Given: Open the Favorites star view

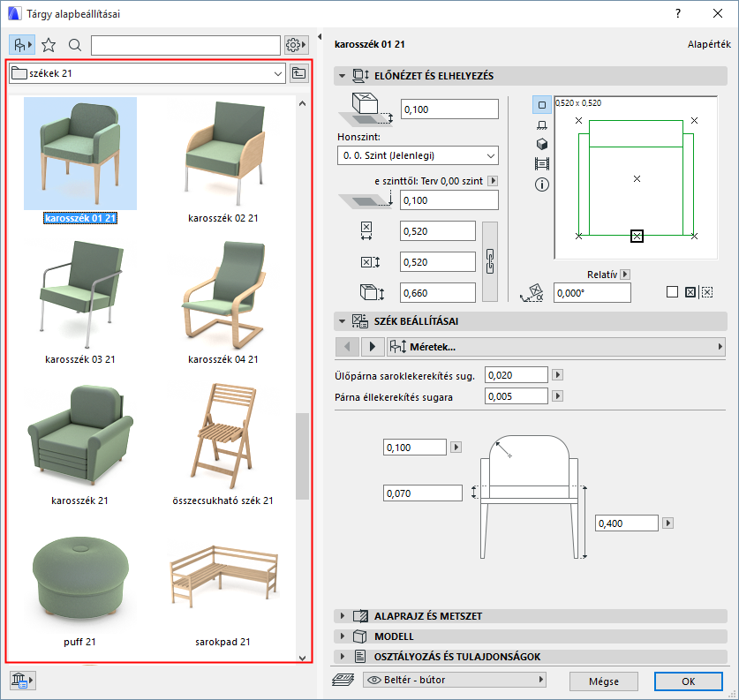Looking at the screenshot, I should (49, 45).
